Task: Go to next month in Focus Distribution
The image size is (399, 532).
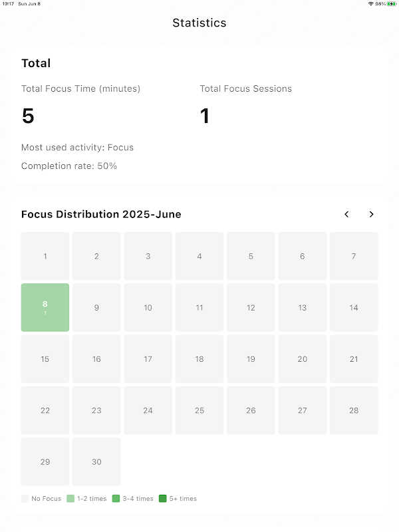Action: [371, 214]
